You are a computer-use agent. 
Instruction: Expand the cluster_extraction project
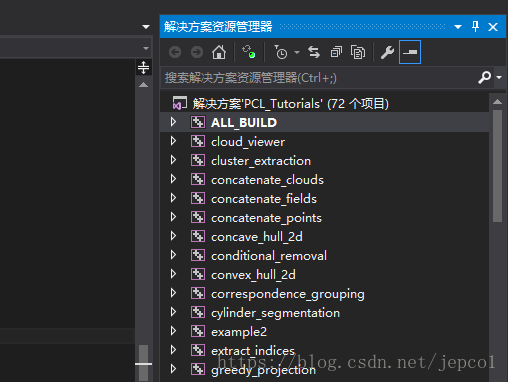pos(173,160)
